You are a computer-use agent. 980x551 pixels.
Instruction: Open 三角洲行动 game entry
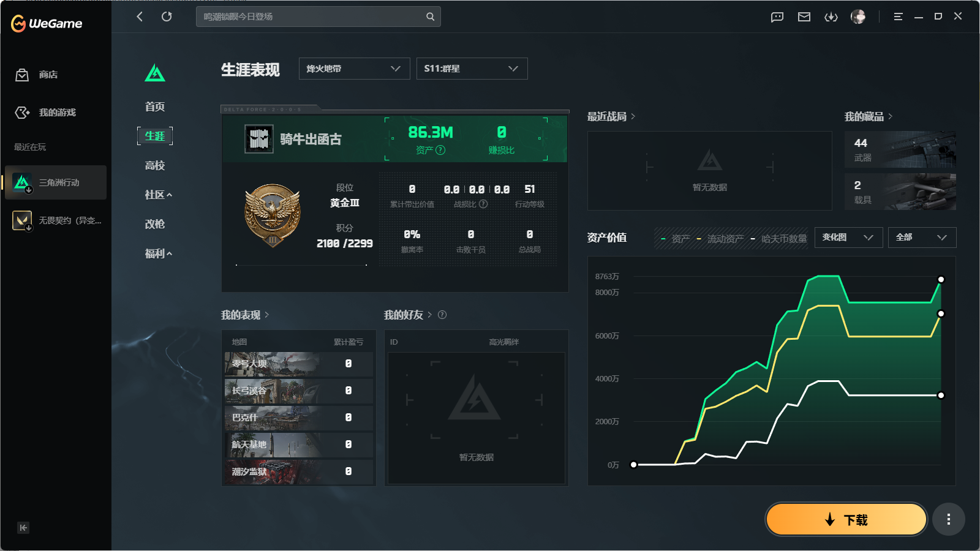point(56,182)
